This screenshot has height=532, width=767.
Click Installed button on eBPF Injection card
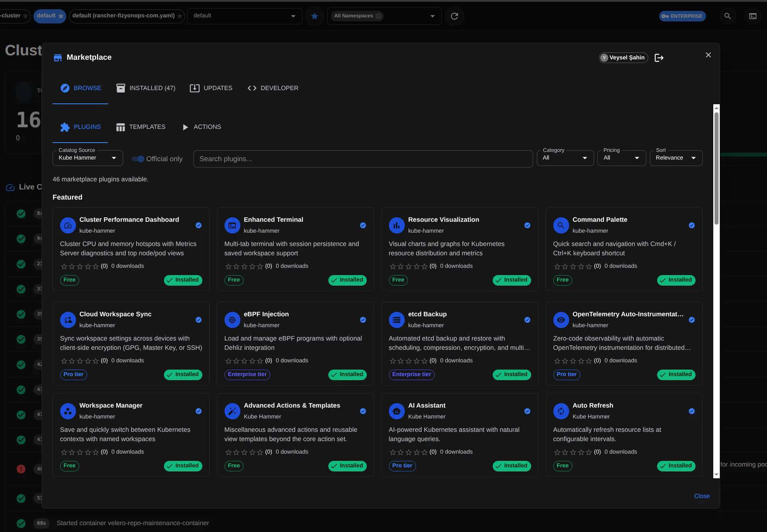click(347, 374)
